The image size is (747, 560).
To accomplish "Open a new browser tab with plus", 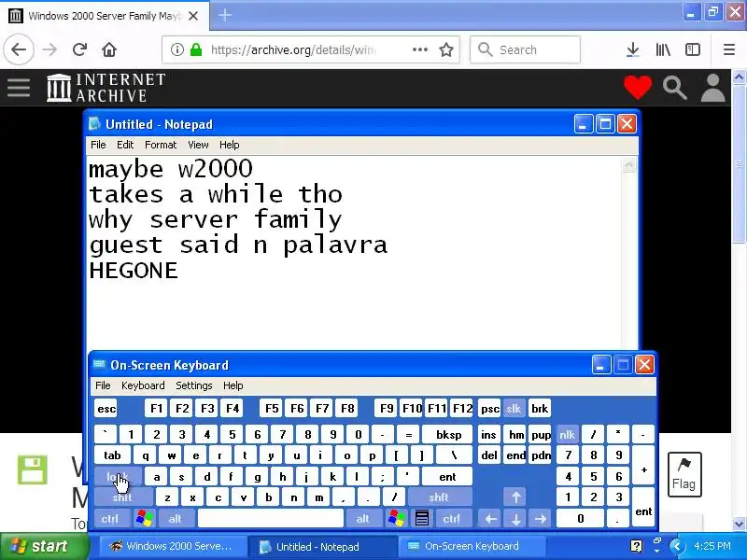I will (x=224, y=16).
